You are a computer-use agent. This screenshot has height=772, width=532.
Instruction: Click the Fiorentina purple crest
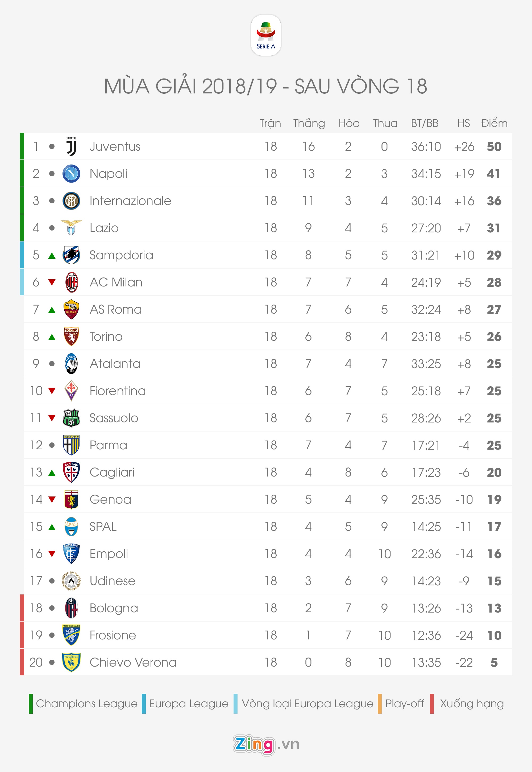pos(71,391)
